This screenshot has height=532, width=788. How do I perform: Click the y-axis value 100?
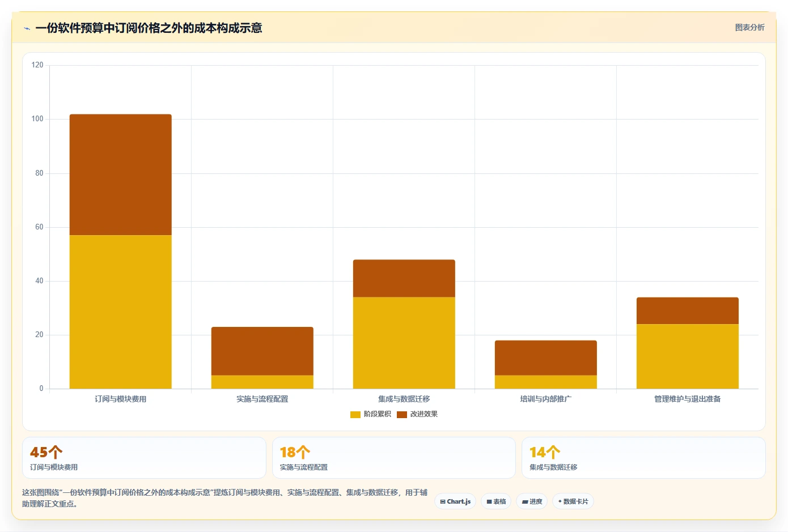click(37, 119)
